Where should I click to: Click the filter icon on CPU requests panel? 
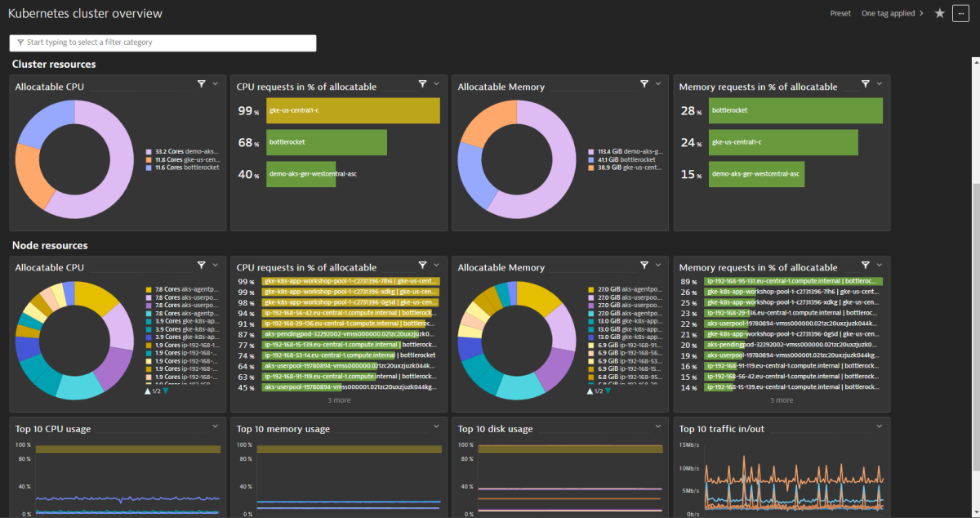tap(422, 83)
